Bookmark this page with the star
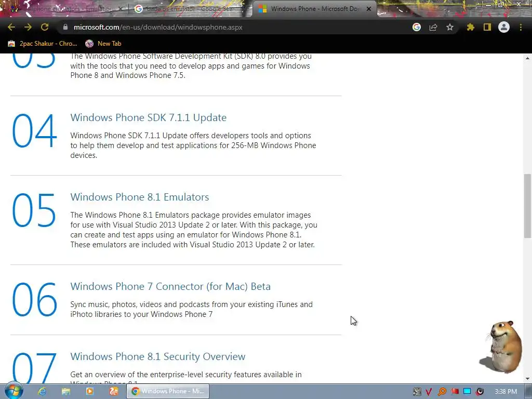 (450, 27)
